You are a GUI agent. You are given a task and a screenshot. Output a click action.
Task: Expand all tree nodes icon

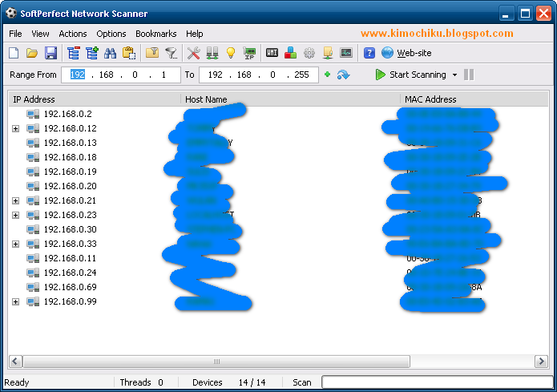[92, 54]
